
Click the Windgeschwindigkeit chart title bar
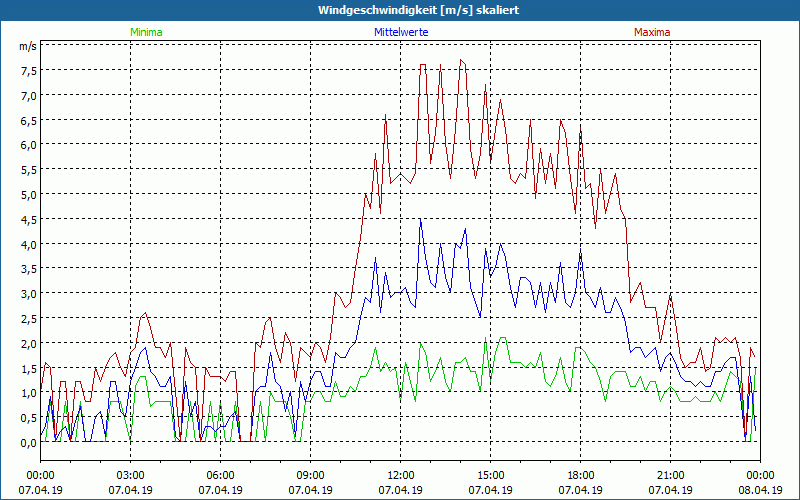[400, 9]
